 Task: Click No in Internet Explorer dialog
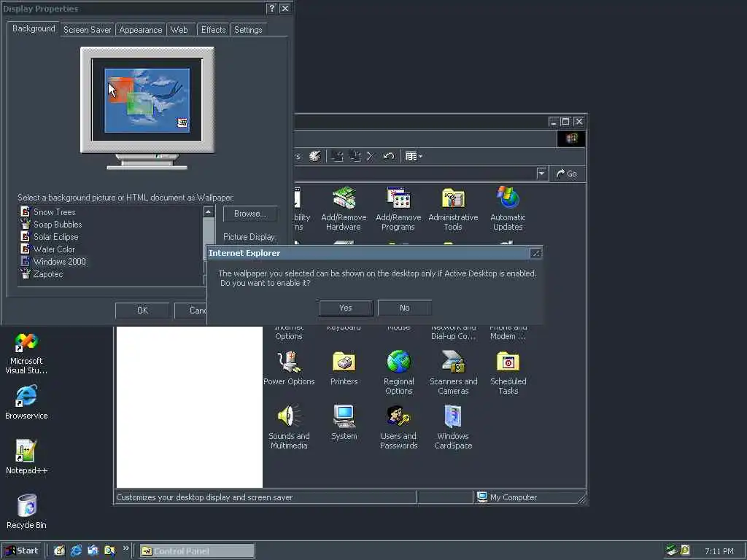click(404, 308)
